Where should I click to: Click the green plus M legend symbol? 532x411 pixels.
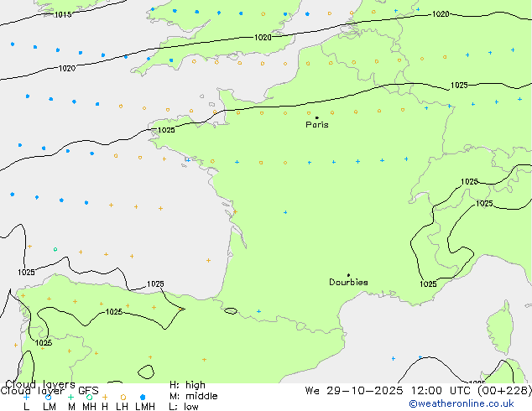coord(70,397)
